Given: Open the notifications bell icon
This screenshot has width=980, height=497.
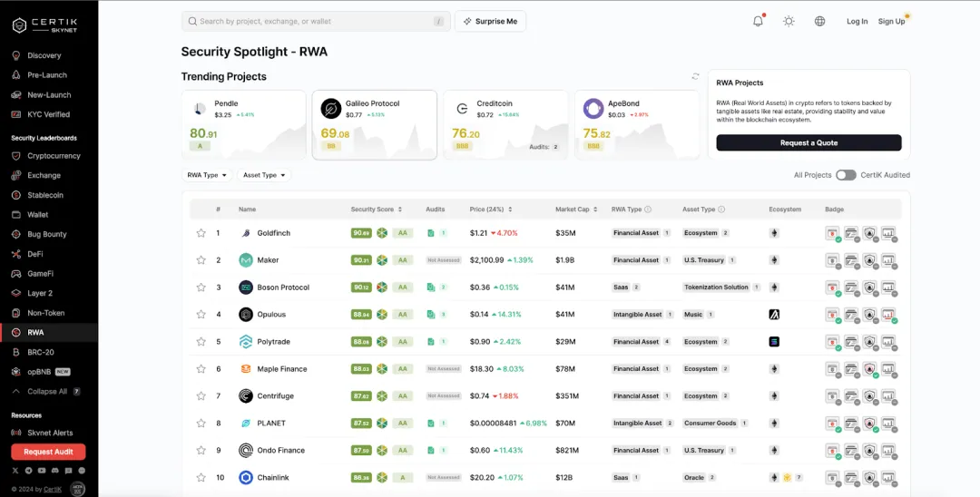Looking at the screenshot, I should [758, 21].
